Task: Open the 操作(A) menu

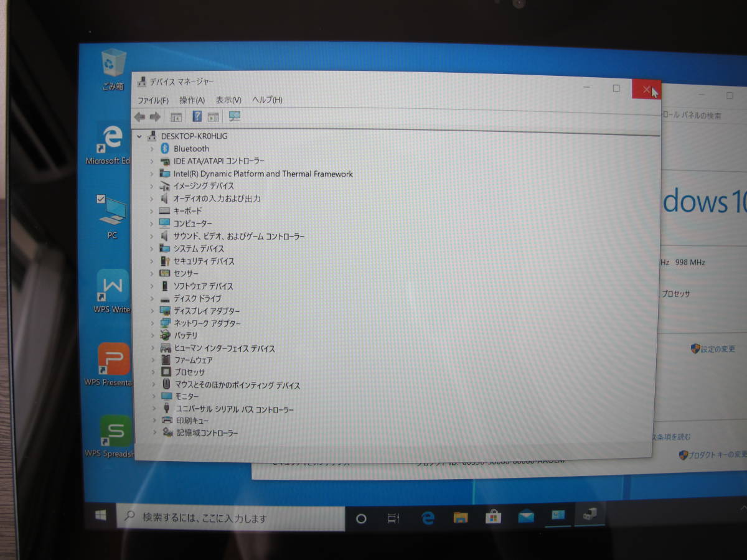Action: coord(192,100)
